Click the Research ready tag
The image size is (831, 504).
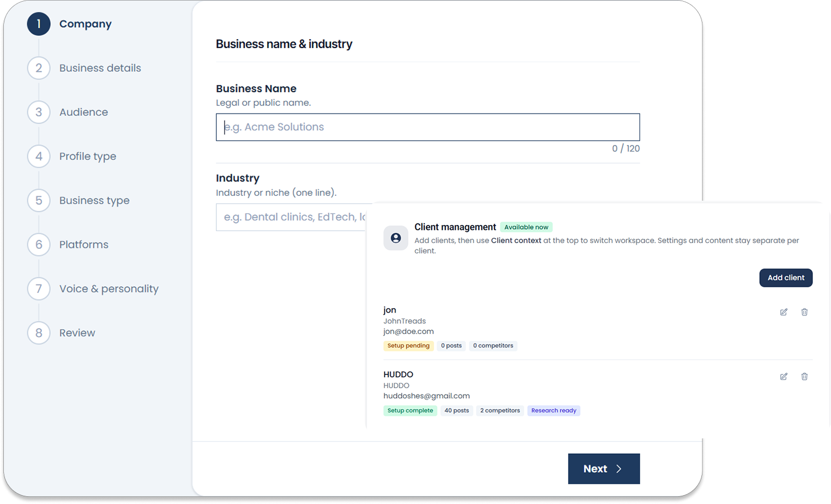tap(553, 411)
